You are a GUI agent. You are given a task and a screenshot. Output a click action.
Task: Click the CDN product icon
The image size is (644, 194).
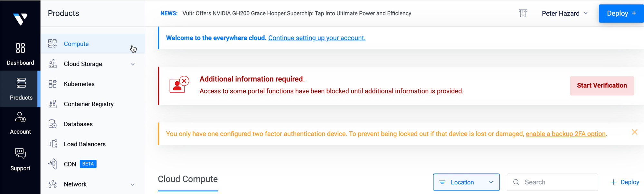click(52, 164)
